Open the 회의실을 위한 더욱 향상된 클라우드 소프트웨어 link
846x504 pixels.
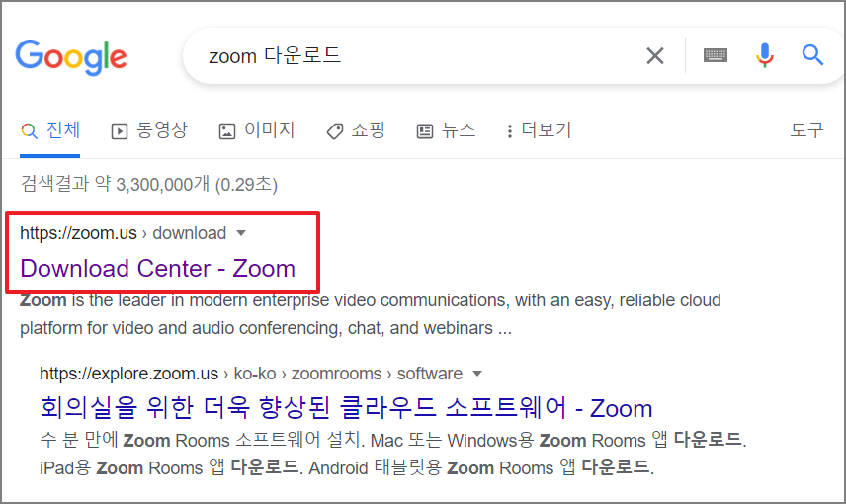tap(346, 408)
